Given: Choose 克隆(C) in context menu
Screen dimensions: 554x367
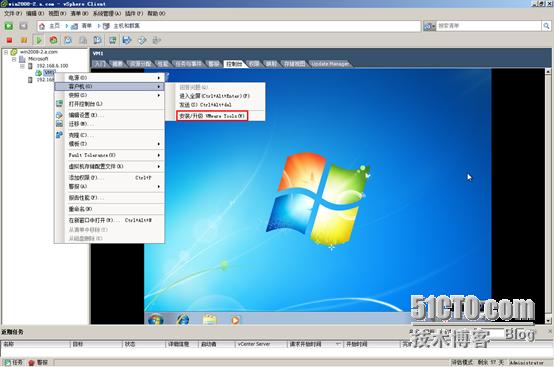Looking at the screenshot, I should pyautogui.click(x=110, y=135).
